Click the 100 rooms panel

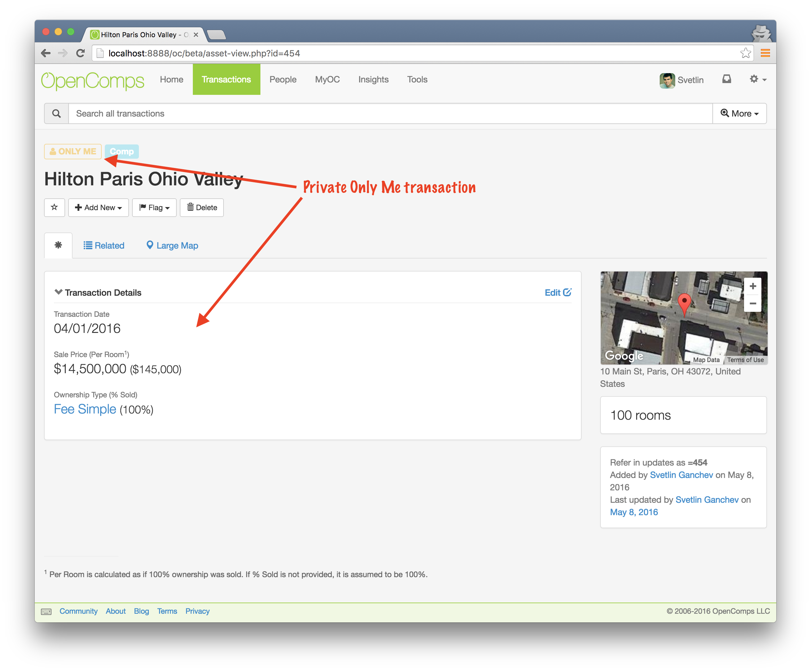tap(683, 415)
